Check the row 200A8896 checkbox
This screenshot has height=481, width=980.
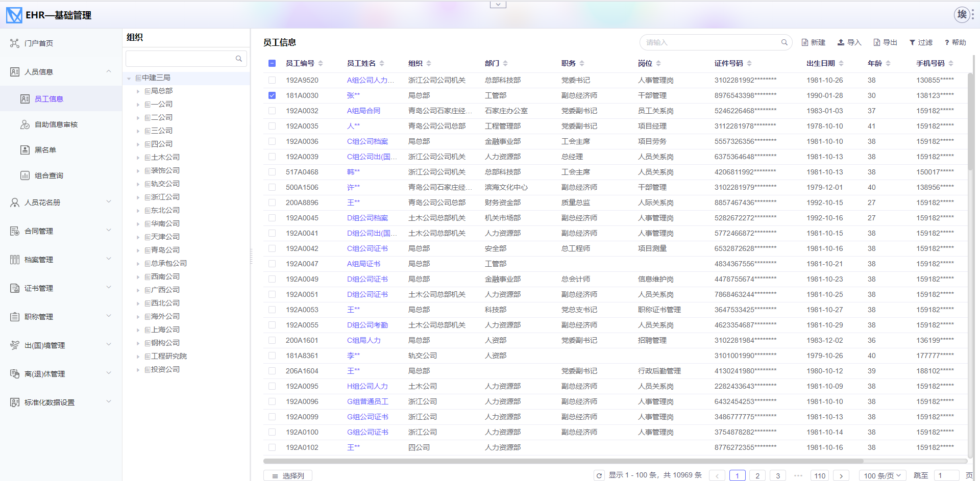(272, 202)
